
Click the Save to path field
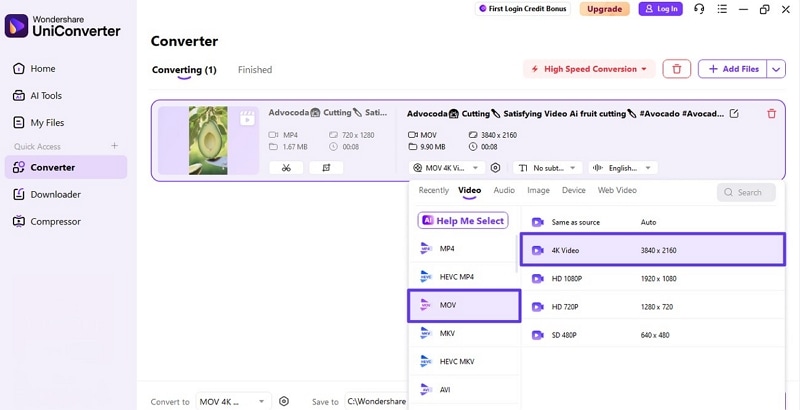pos(377,401)
